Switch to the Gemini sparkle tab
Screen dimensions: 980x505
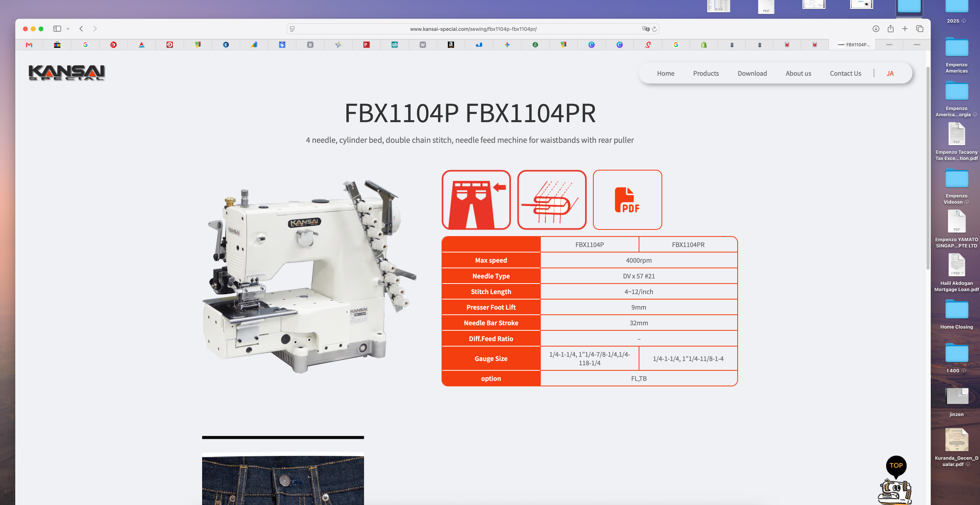pos(507,45)
